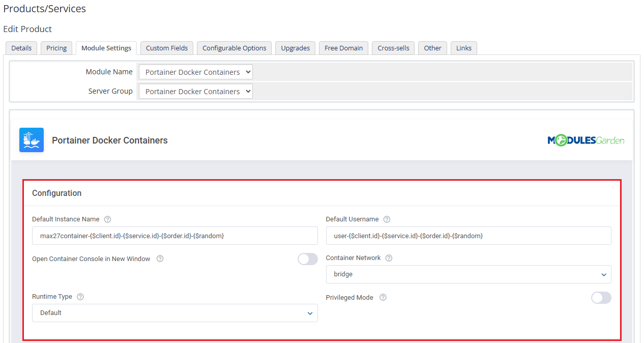Open the Configurable Options tab
Screen dimensions: 644x343
click(235, 48)
